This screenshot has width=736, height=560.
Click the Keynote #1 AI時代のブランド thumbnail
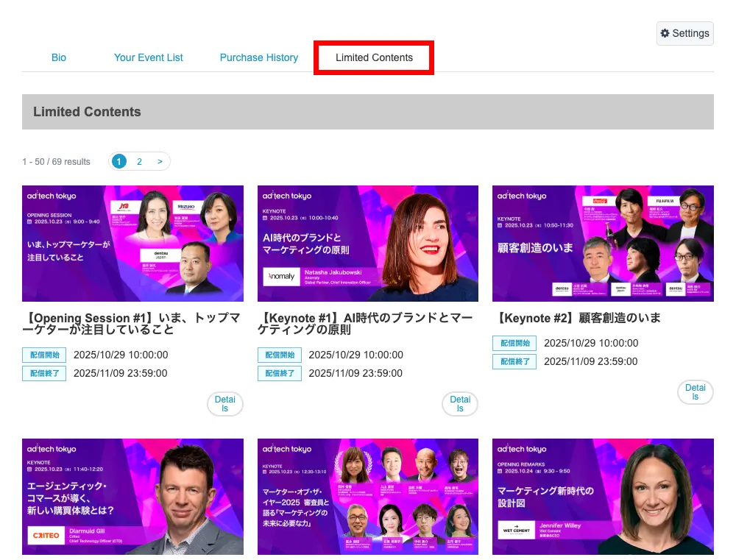[368, 243]
